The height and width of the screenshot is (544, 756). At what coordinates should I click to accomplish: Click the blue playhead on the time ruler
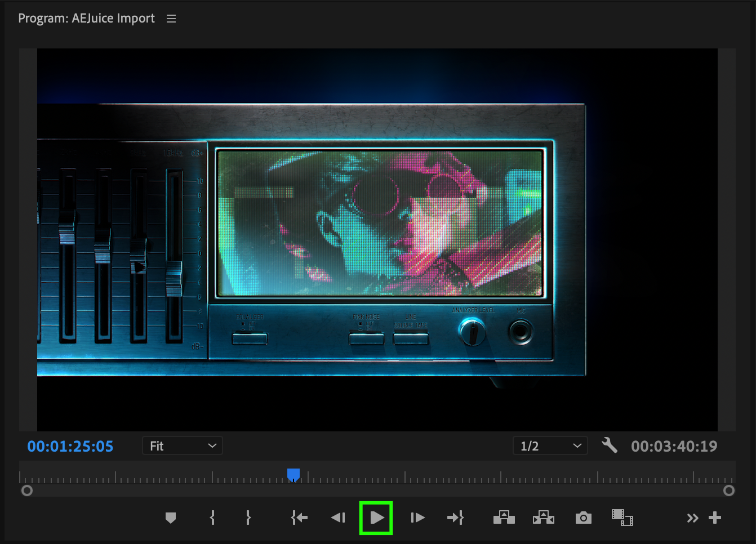[293, 475]
